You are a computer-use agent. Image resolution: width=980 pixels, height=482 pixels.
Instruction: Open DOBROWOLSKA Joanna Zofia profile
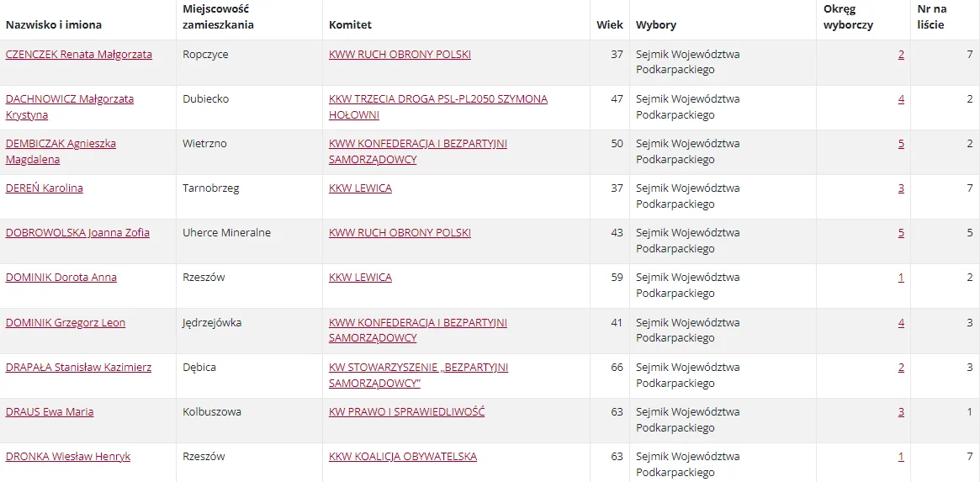point(77,232)
